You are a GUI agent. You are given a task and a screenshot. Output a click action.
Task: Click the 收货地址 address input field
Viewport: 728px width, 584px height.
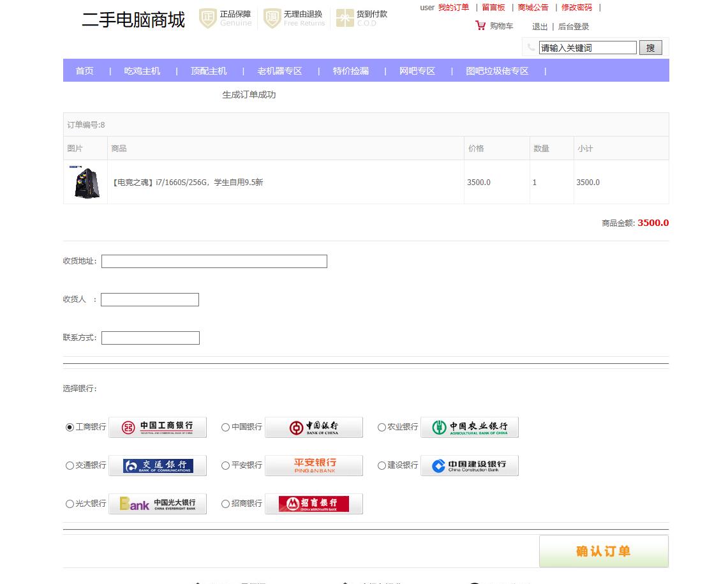point(214,261)
